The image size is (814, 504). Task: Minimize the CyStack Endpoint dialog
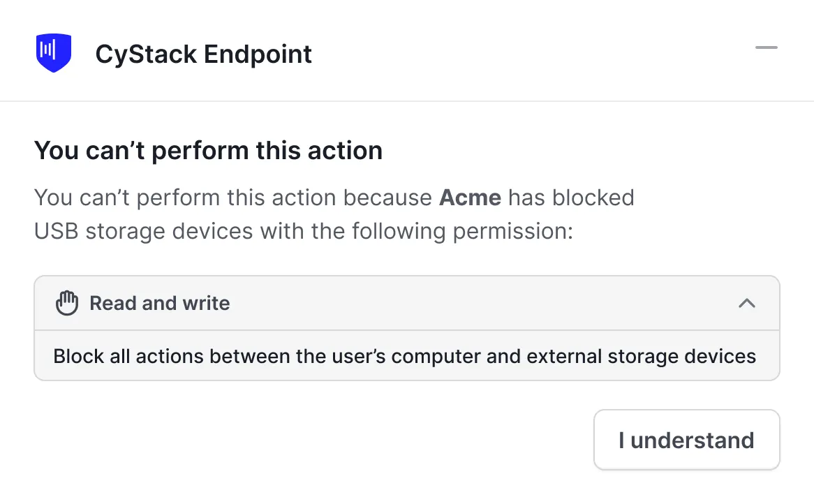(x=766, y=47)
